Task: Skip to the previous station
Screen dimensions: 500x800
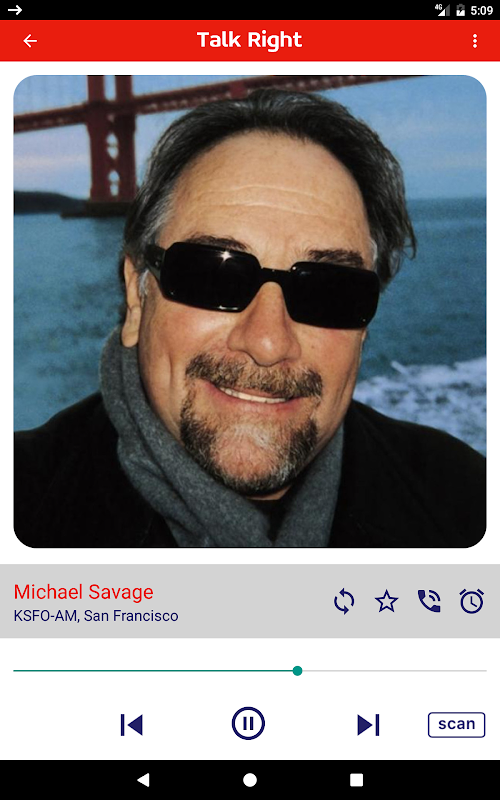Action: (132, 724)
